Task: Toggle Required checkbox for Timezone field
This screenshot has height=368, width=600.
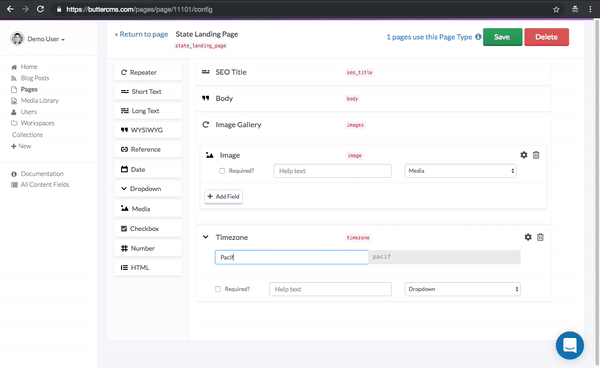Action: coord(218,289)
